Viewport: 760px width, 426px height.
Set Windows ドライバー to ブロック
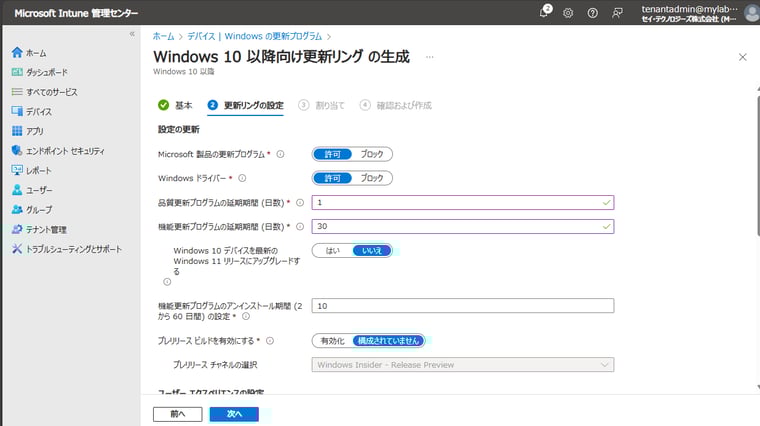coord(372,178)
